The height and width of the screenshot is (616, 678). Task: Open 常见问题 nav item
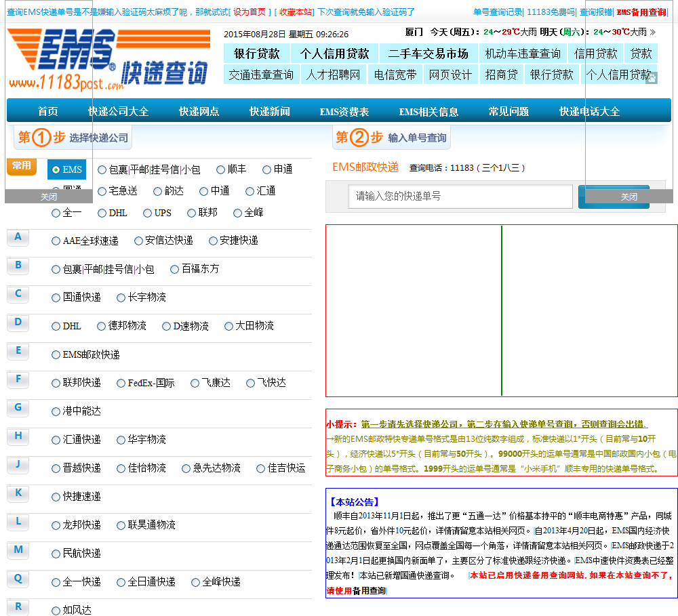click(x=509, y=112)
